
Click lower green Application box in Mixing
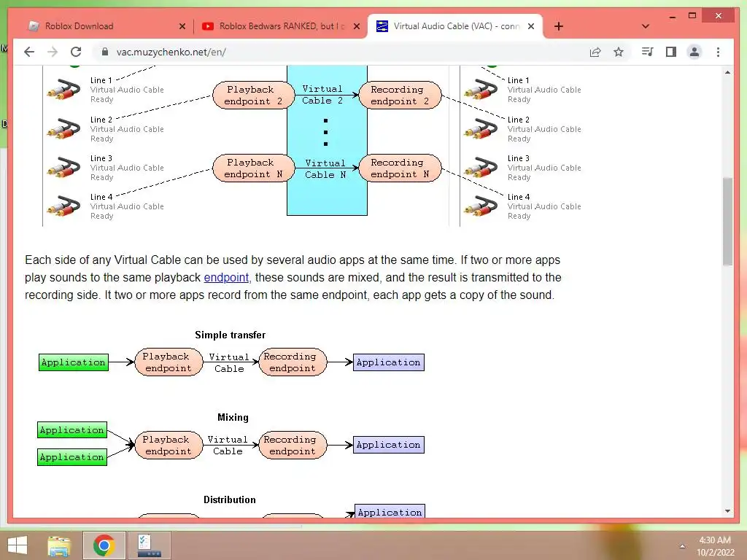click(72, 457)
